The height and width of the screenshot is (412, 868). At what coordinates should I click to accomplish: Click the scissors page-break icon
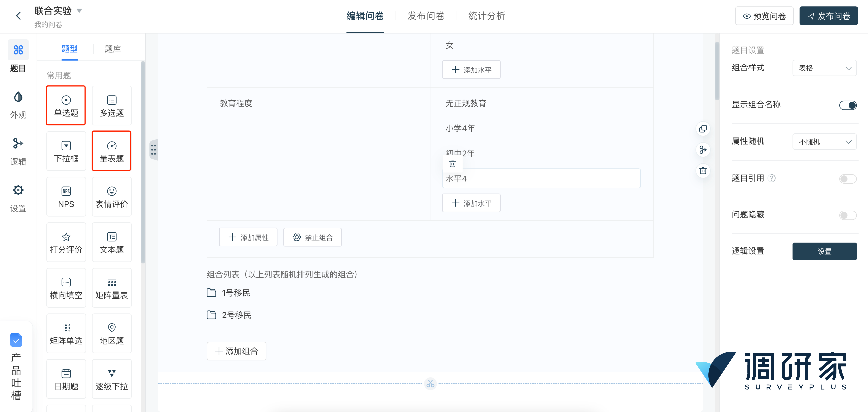coord(430,383)
